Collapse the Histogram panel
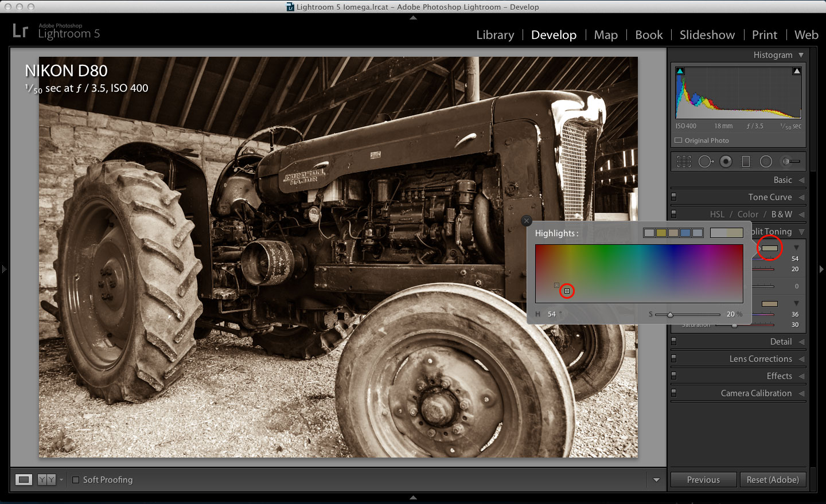826x504 pixels. [801, 55]
